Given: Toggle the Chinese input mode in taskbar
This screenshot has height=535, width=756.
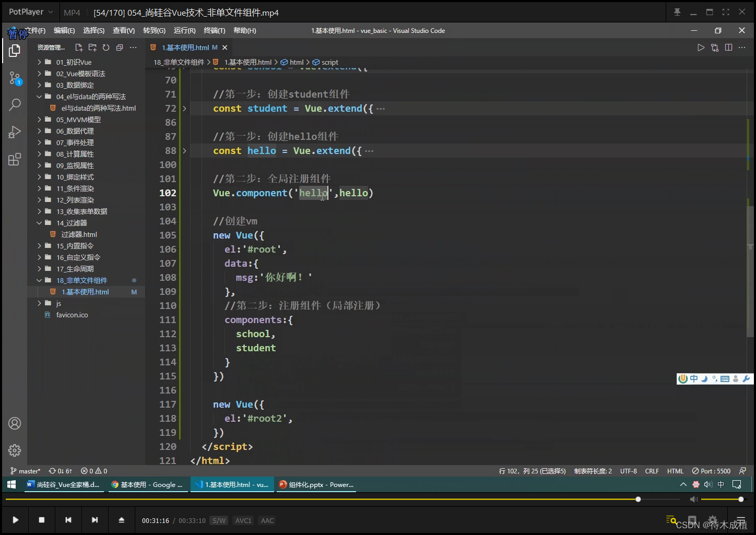Looking at the screenshot, I should (x=721, y=484).
